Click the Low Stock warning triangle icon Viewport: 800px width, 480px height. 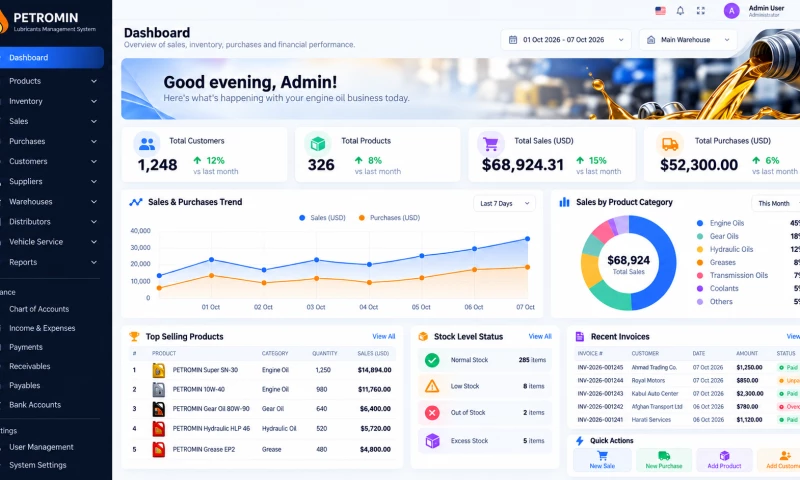tap(432, 386)
